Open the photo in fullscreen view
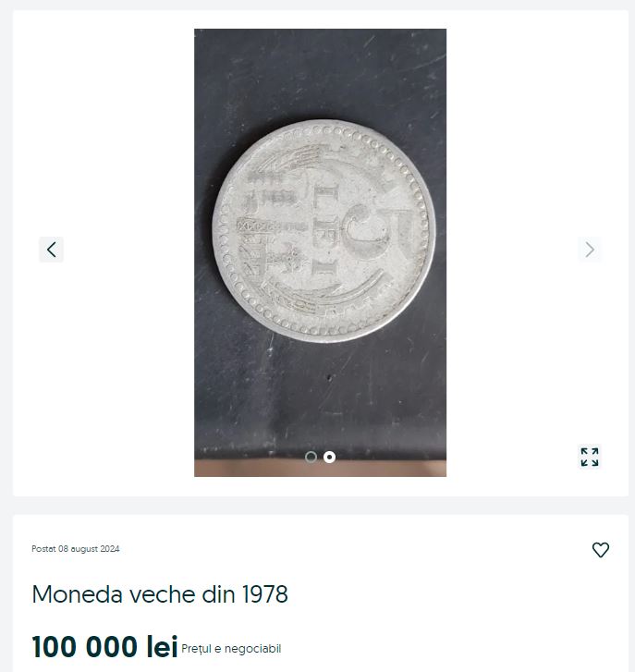The height and width of the screenshot is (672, 635). tap(590, 457)
